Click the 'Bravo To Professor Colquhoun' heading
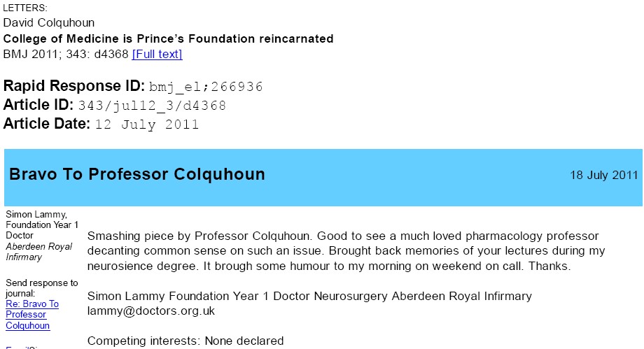Screen dimensions: 644x349 click(136, 174)
